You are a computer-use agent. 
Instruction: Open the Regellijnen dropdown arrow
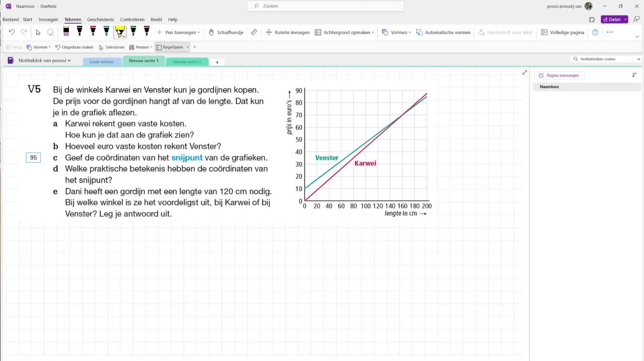pos(188,47)
